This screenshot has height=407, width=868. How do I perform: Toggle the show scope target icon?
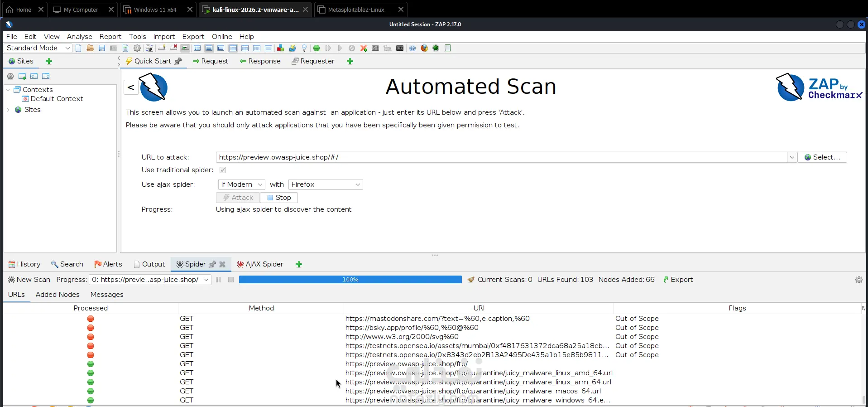10,76
